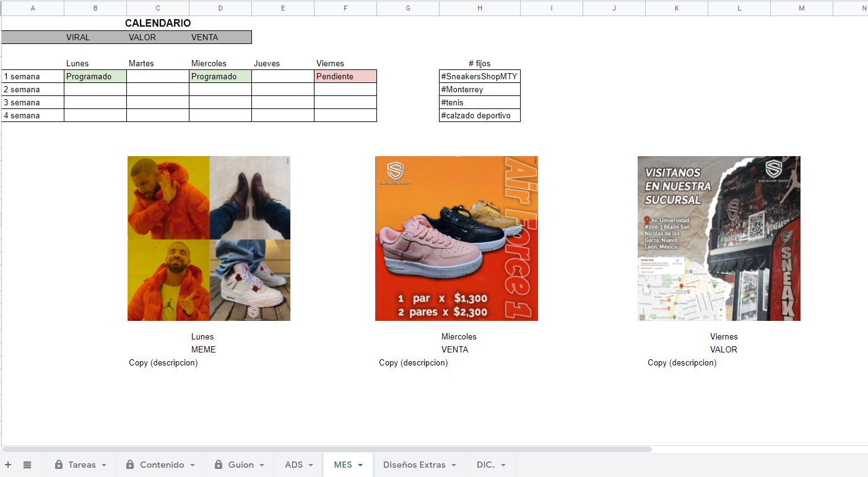Click the lock icon on Contenido tab
Image resolution: width=868 pixels, height=477 pixels.
click(131, 465)
